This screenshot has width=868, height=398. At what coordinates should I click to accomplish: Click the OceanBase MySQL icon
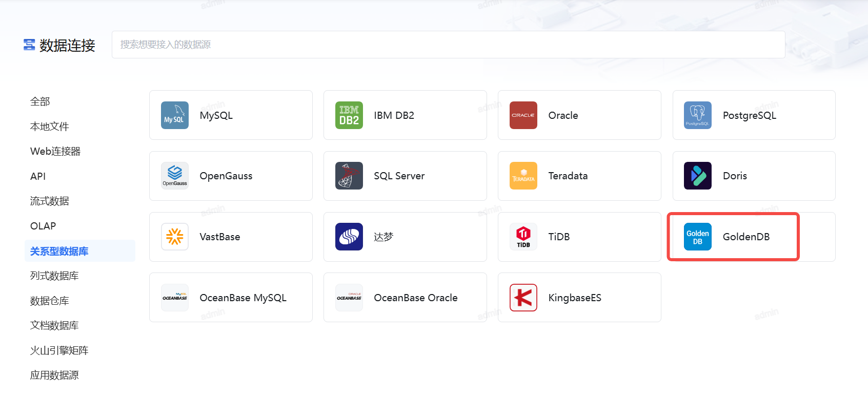tap(175, 298)
